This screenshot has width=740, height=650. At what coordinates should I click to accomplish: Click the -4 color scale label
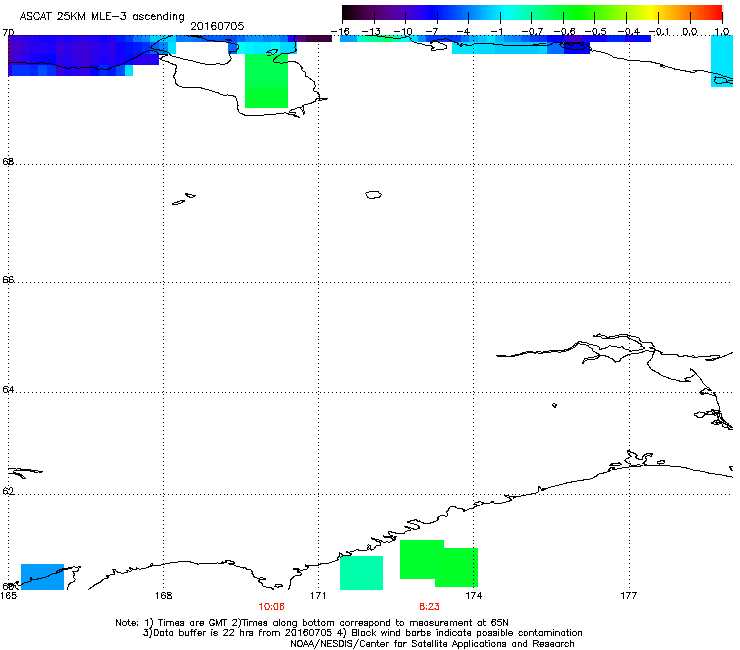coord(463,32)
